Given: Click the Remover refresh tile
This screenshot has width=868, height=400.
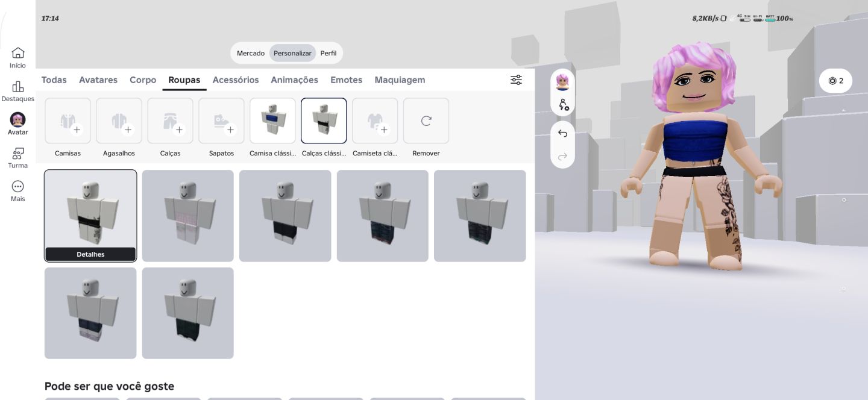Looking at the screenshot, I should [x=426, y=121].
